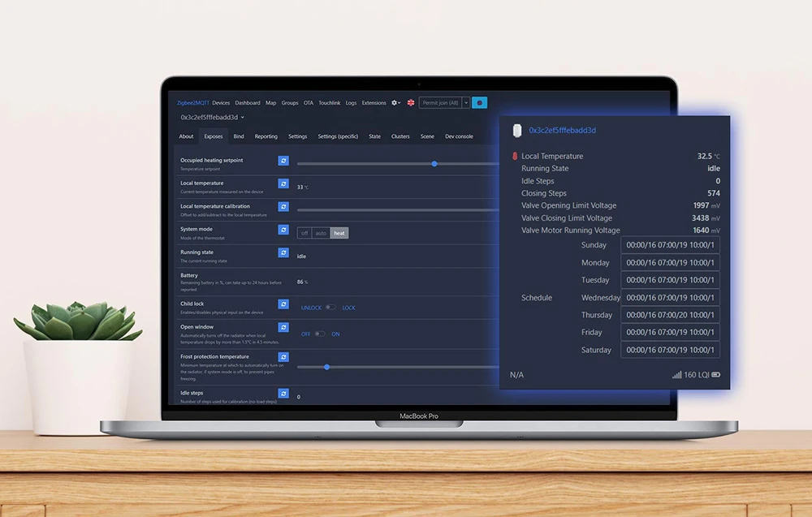Image resolution: width=812 pixels, height=517 pixels.
Task: Click Occupied heating setpoint slider handle
Action: tap(434, 164)
